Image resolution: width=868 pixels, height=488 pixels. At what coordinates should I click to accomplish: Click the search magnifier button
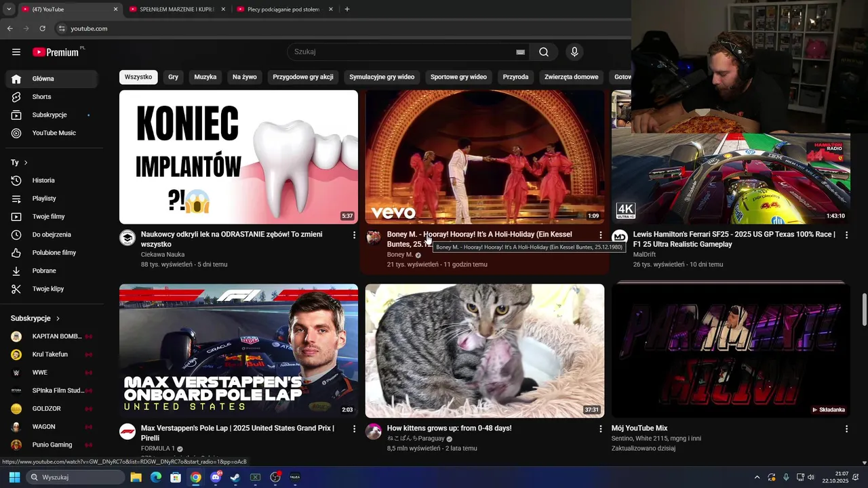point(544,52)
